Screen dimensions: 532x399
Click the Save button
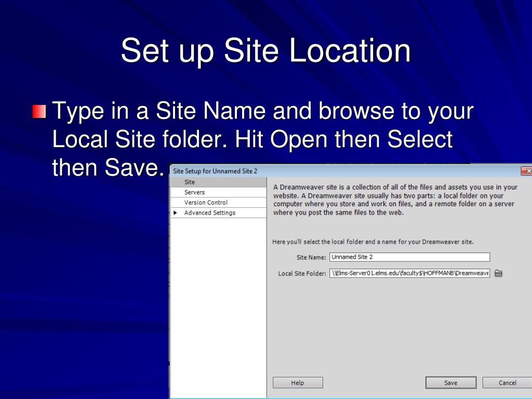click(451, 383)
